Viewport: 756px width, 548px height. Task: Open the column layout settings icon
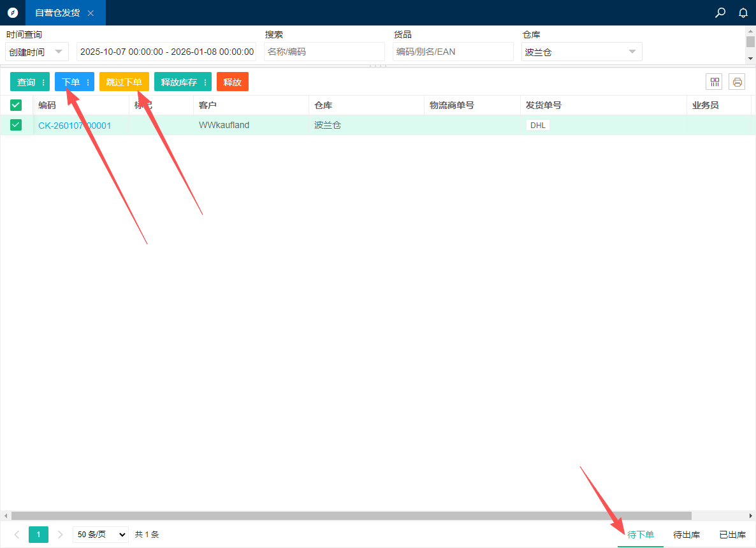tap(715, 82)
